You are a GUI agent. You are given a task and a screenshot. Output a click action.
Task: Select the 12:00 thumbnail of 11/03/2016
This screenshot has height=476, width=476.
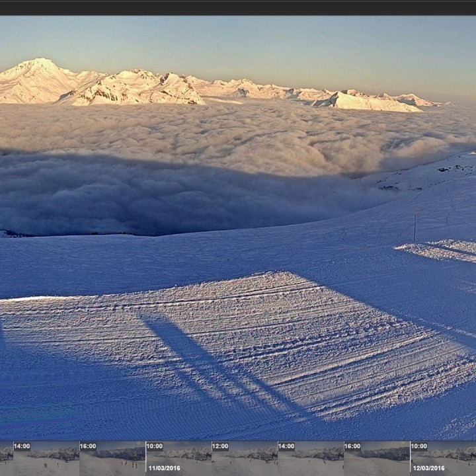(x=245, y=458)
